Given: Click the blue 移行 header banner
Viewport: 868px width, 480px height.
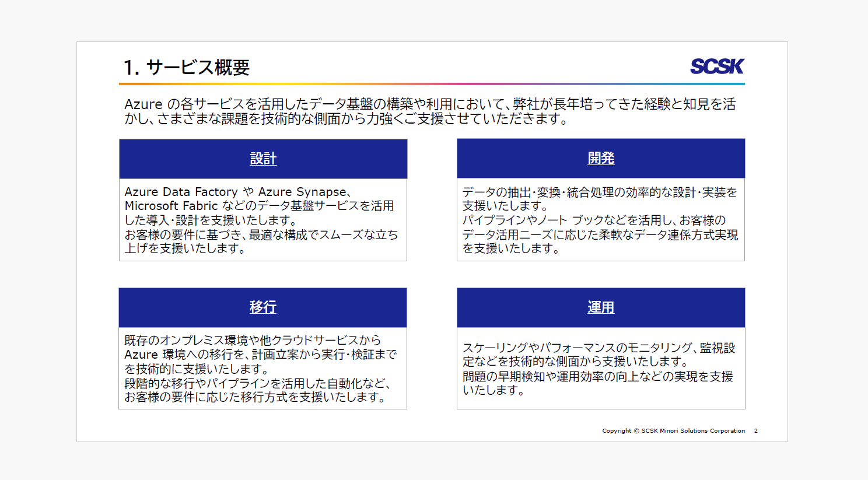Looking at the screenshot, I should pyautogui.click(x=263, y=307).
